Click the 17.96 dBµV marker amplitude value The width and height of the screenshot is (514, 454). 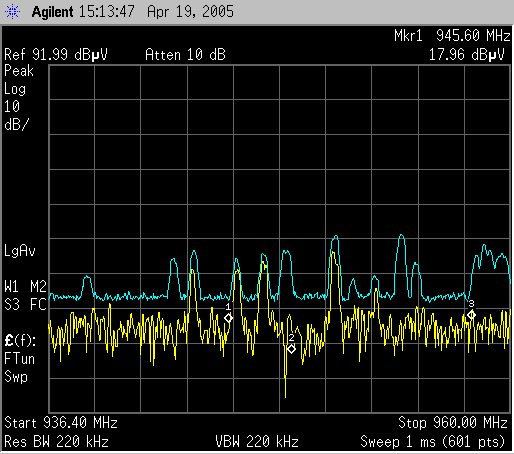click(466, 54)
